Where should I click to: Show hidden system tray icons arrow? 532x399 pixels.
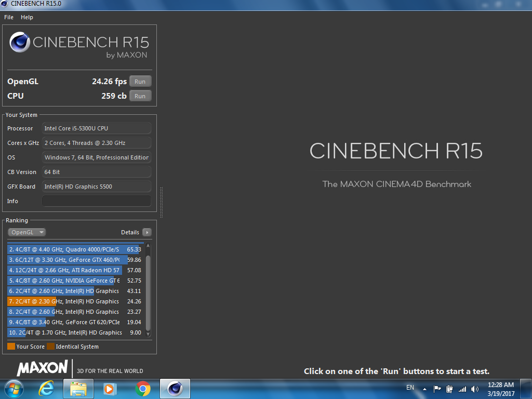(424, 389)
